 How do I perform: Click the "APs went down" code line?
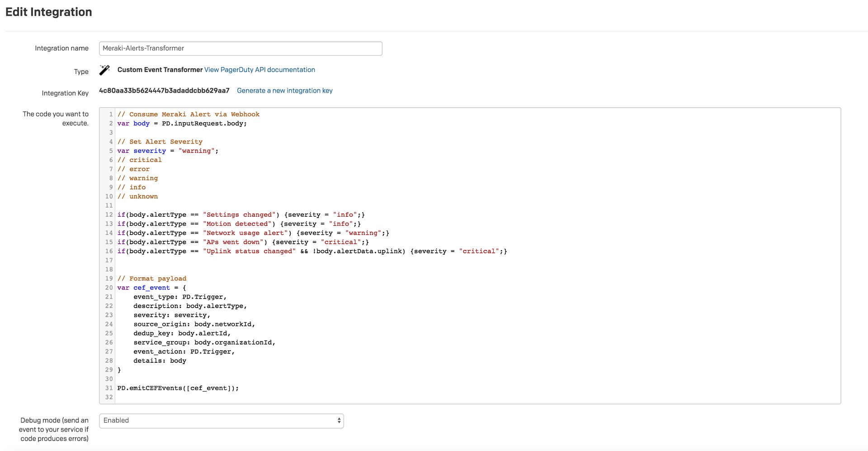click(x=243, y=242)
